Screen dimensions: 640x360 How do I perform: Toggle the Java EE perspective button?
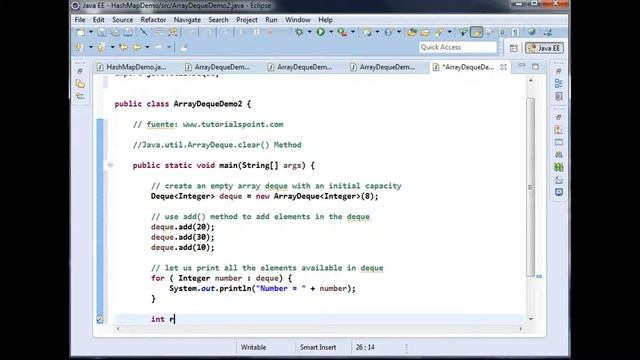coord(544,48)
